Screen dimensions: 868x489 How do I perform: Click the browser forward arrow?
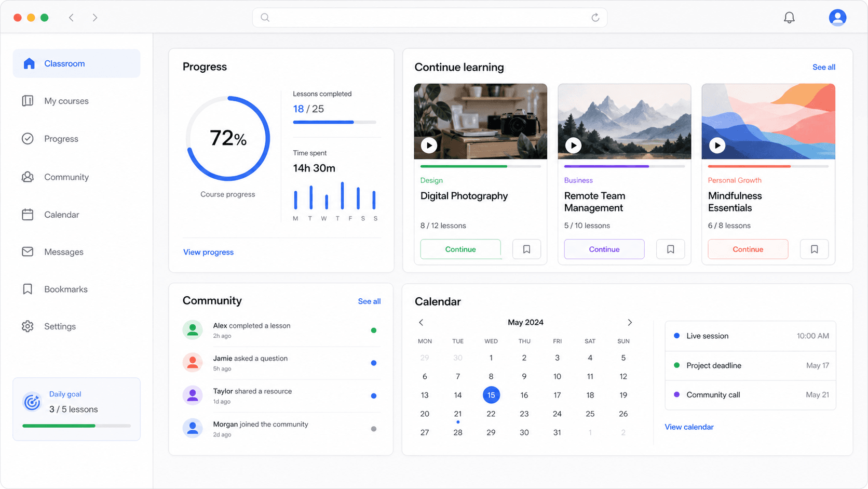[x=95, y=18]
